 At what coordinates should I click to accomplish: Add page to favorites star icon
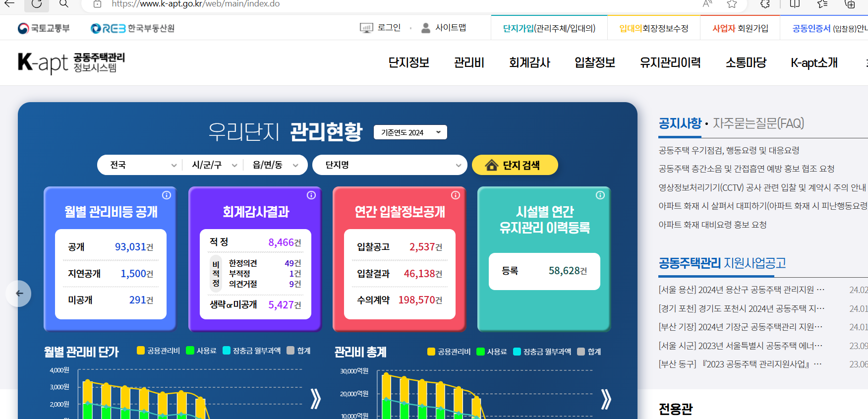732,4
